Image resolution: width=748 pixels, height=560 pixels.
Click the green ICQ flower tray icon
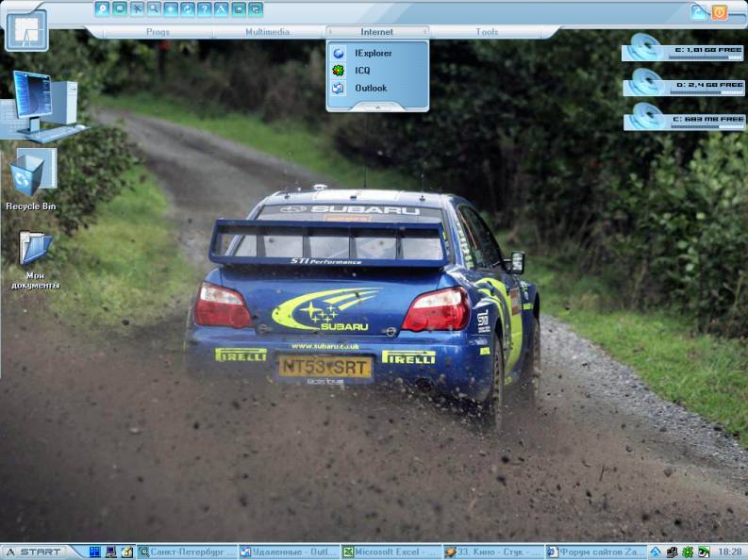[x=688, y=552]
